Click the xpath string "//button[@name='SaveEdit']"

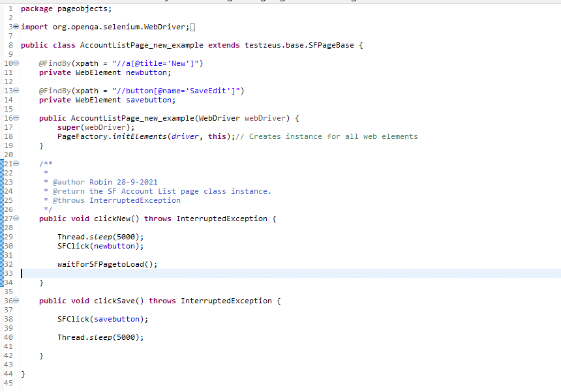176,91
